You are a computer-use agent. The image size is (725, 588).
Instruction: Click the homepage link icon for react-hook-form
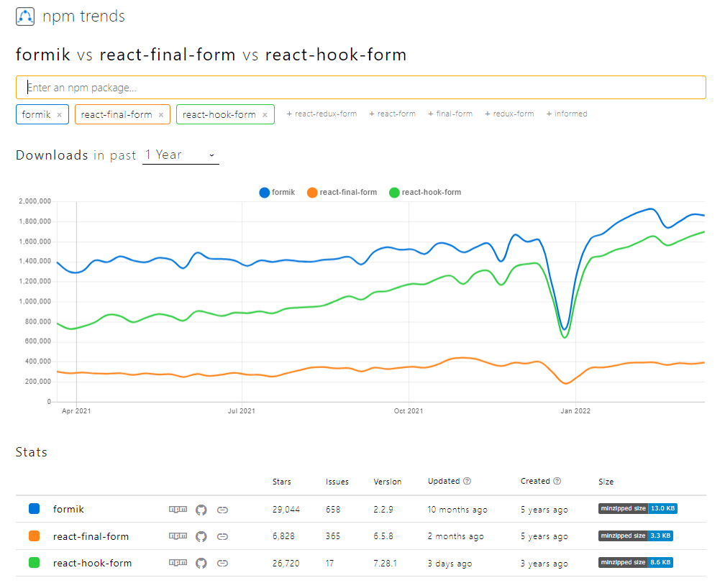coord(222,563)
